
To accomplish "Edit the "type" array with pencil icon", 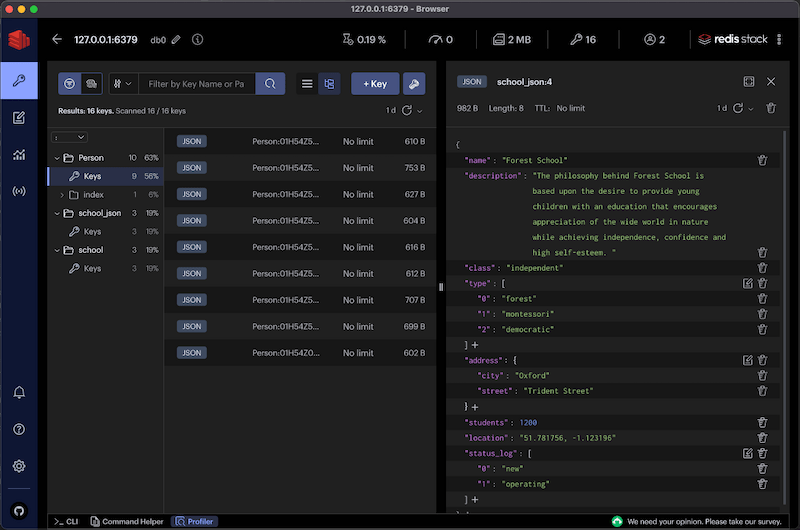I will click(747, 283).
